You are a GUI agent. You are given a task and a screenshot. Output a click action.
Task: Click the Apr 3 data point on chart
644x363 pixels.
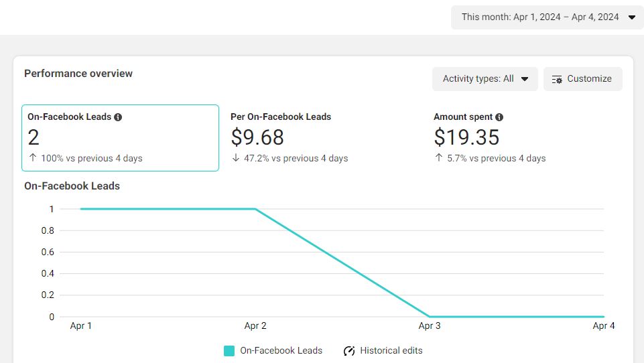[x=430, y=317]
